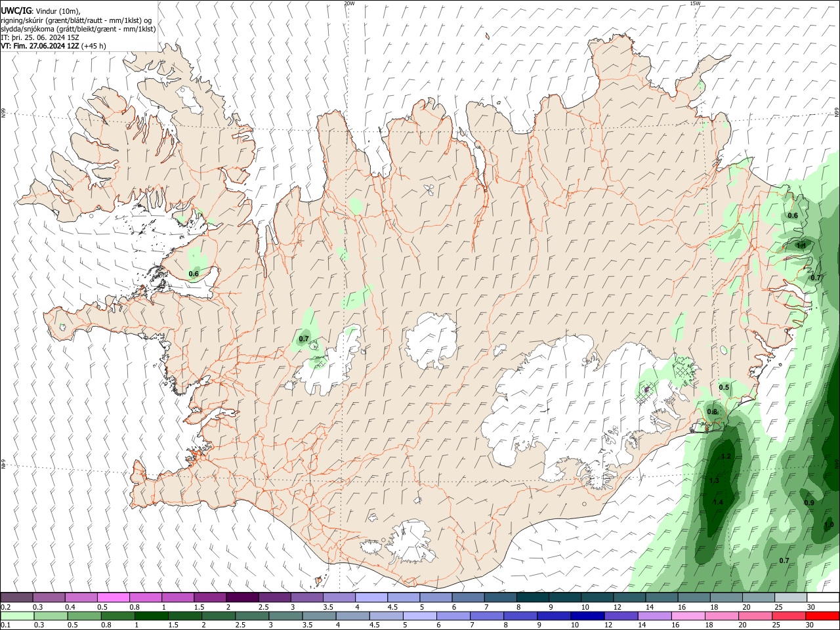The width and height of the screenshot is (840, 630).
Task: Click the '1.0' precipitation value off the southeast coast
Action: coord(829,524)
